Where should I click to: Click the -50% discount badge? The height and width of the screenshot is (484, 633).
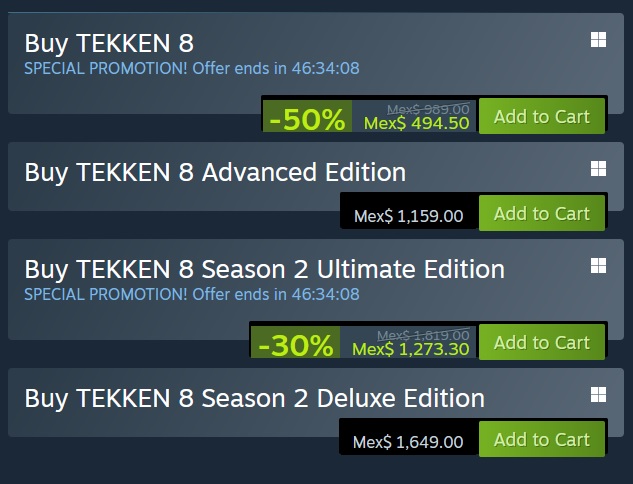click(307, 116)
